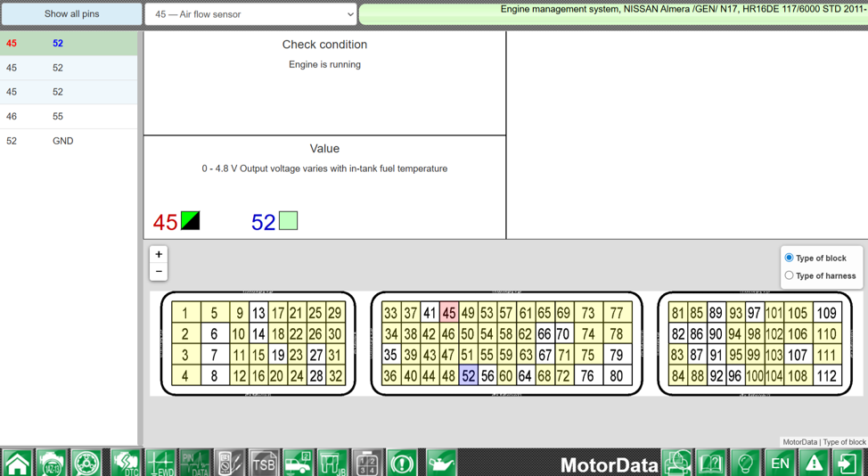
Task: Click the black-green wire color swatch for pin 45
Action: [191, 220]
